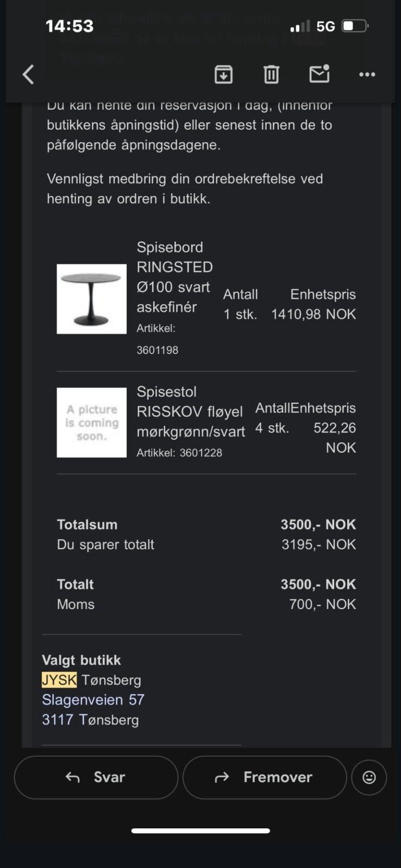Image resolution: width=401 pixels, height=868 pixels.
Task: Tap the back arrow icon
Action: 28,74
